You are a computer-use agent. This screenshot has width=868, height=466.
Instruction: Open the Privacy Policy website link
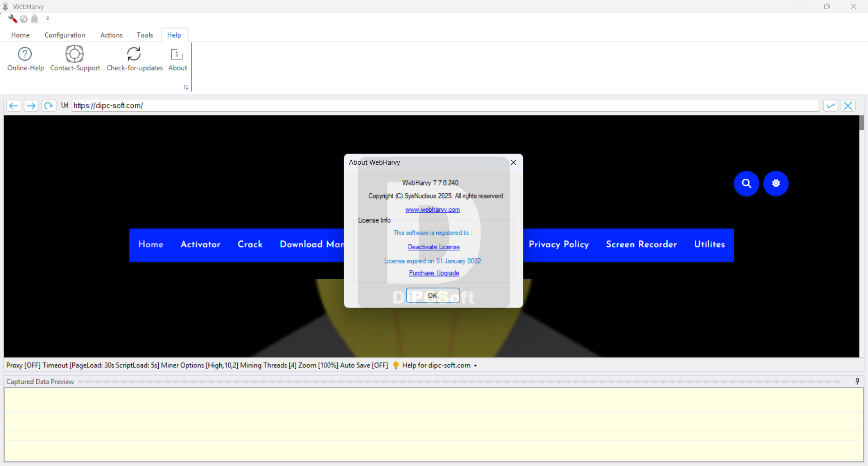click(559, 244)
